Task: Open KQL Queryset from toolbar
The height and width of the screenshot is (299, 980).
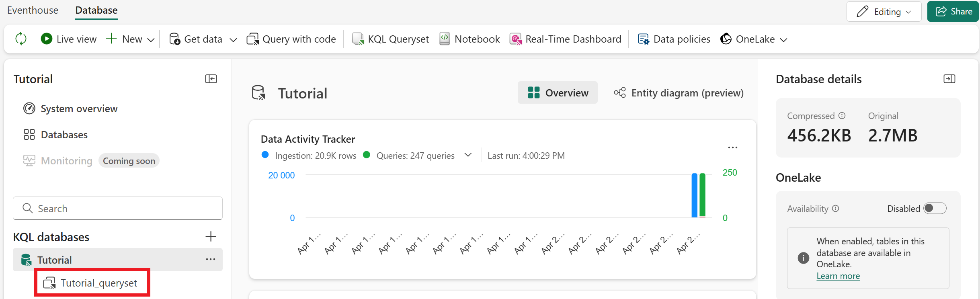Action: pyautogui.click(x=391, y=39)
